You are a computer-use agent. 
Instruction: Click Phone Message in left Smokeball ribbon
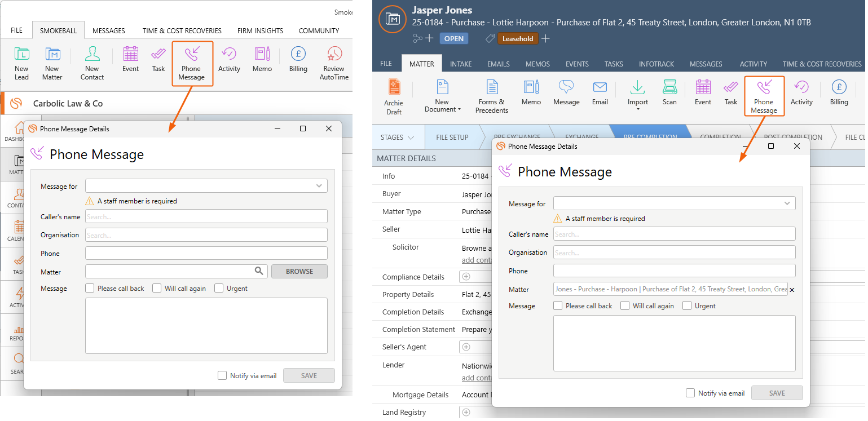192,63
